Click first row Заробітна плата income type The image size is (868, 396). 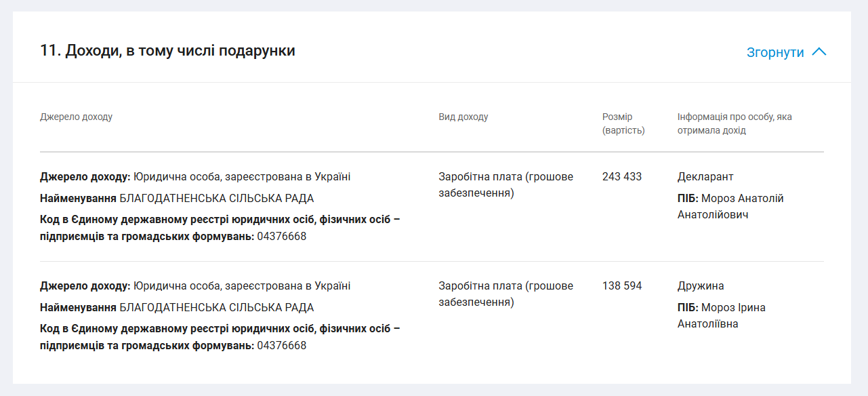tap(505, 185)
